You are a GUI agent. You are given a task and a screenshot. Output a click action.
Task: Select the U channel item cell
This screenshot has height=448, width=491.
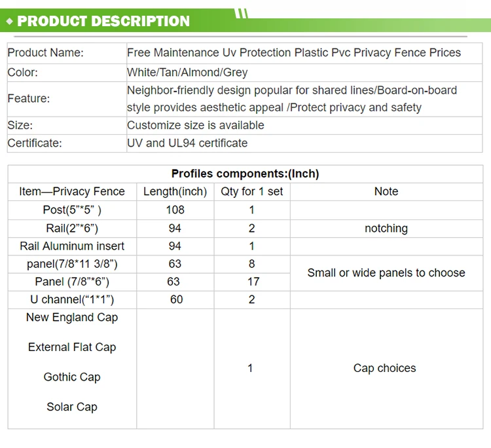[72, 299]
